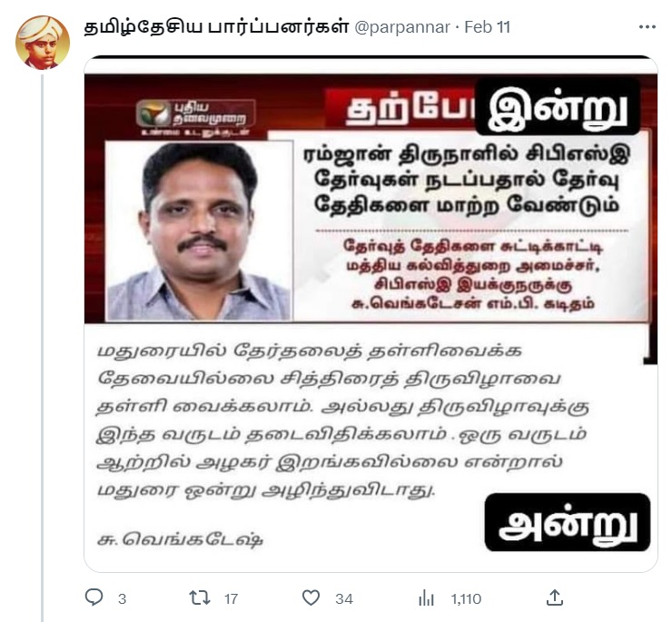This screenshot has height=622, width=672.
Task: Click the share upload icon
Action: 555,597
